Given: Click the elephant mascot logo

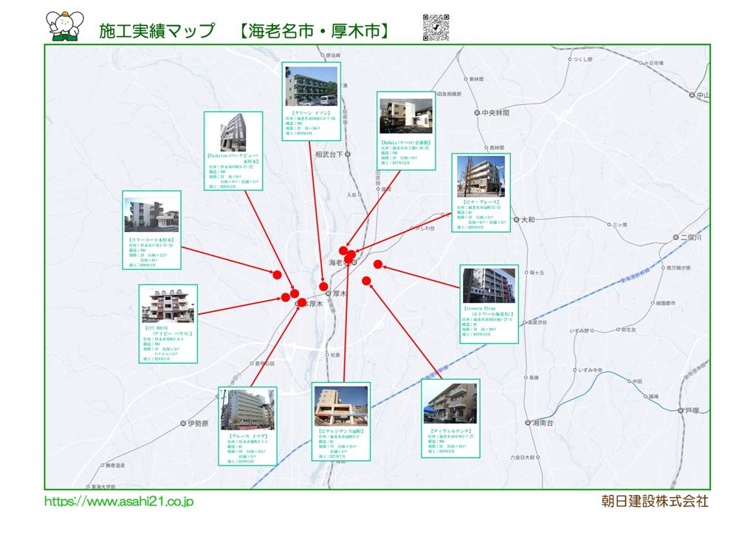Looking at the screenshot, I should [x=65, y=26].
